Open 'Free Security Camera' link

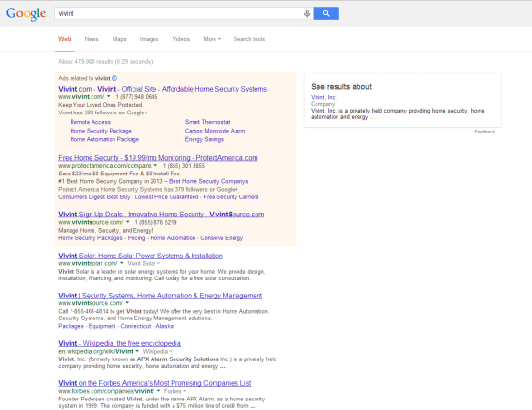coord(231,197)
